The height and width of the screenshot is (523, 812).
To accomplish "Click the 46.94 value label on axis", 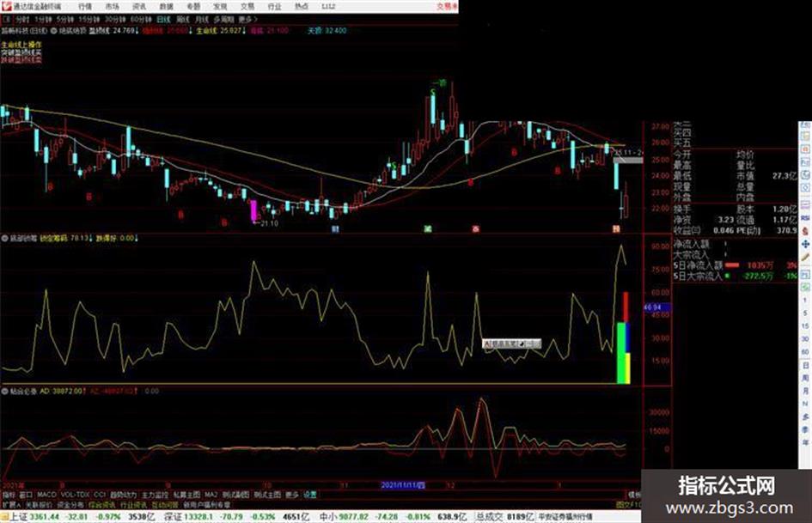I will coord(656,307).
